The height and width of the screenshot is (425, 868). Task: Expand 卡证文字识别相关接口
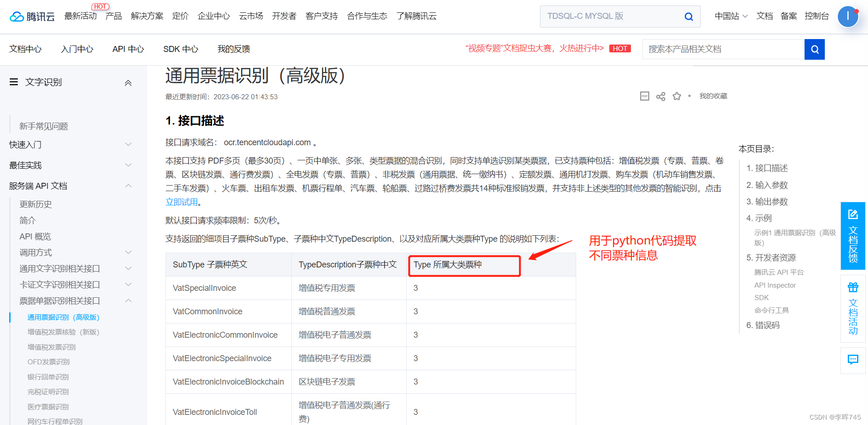click(x=128, y=284)
